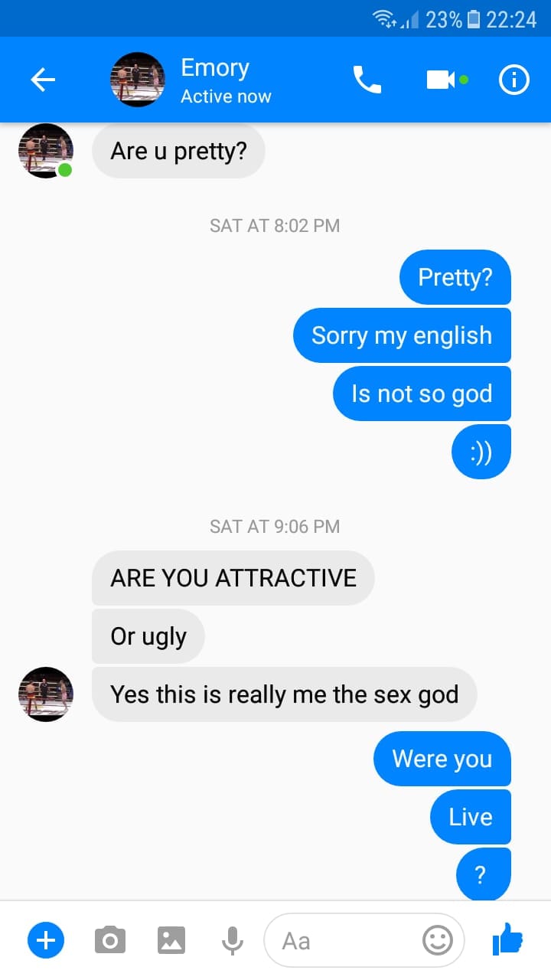Tap the 'ARE YOU ATTRACTIVE' message
Image resolution: width=551 pixels, height=980 pixels.
tap(233, 577)
